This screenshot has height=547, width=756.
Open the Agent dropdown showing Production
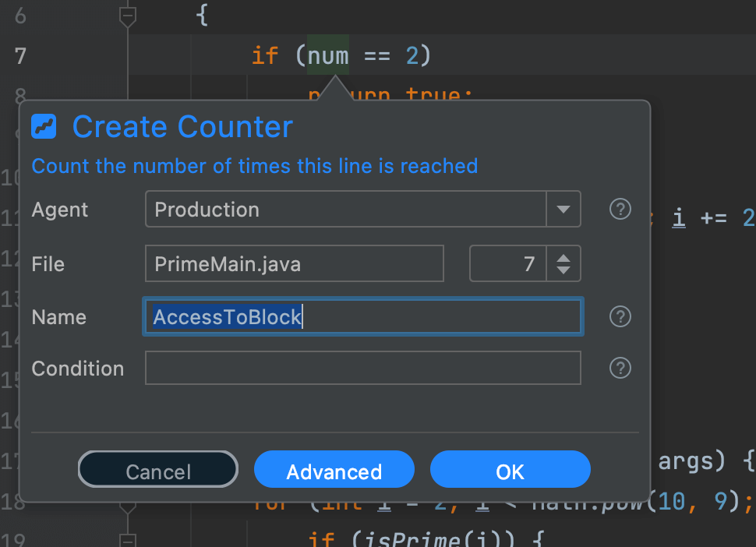coord(564,209)
